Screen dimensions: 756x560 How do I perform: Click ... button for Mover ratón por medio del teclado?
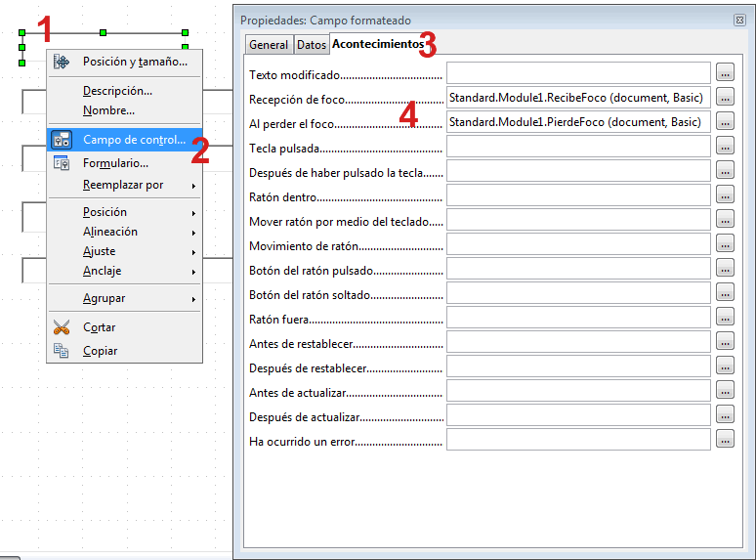725,220
